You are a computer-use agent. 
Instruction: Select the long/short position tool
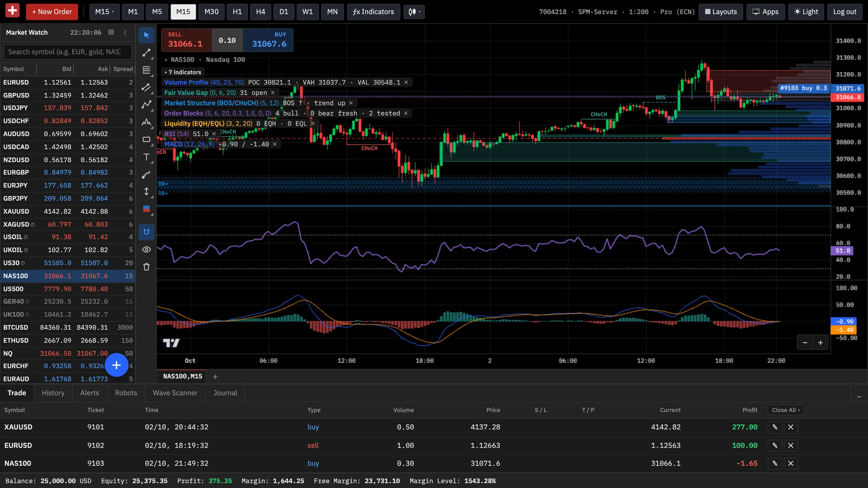[x=146, y=209]
